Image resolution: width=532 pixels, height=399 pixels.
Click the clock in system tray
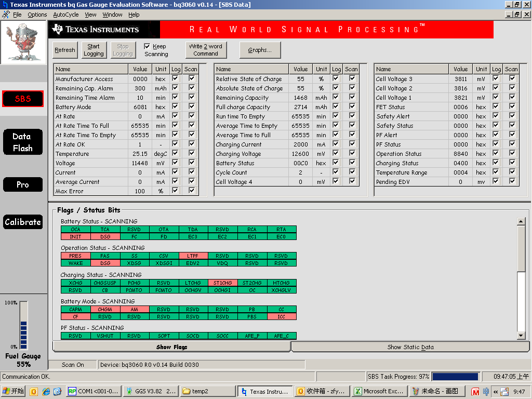tap(519, 392)
